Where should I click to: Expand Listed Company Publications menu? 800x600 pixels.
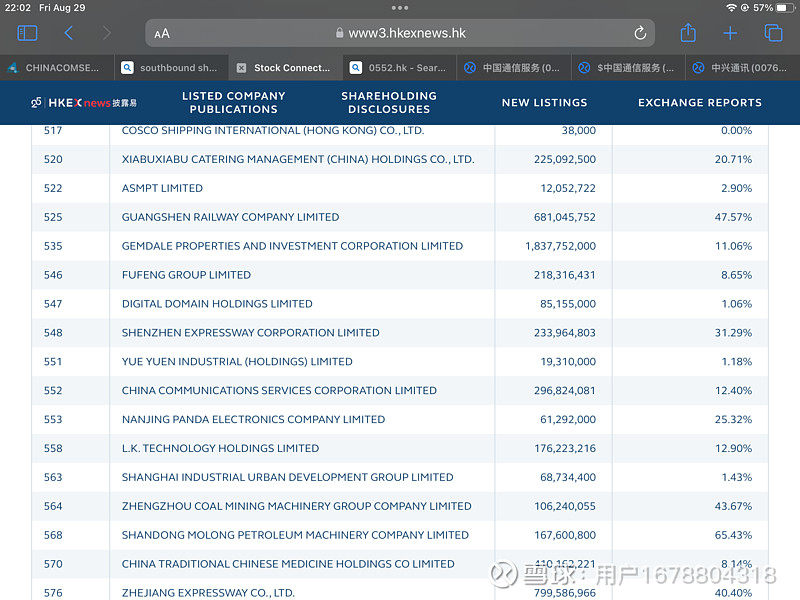tap(233, 103)
